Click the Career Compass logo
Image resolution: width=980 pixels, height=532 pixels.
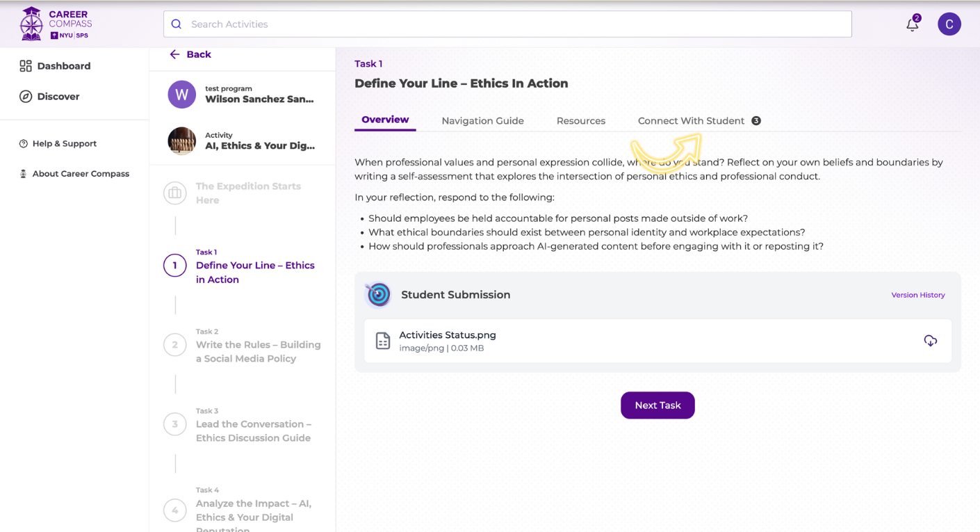[56, 24]
